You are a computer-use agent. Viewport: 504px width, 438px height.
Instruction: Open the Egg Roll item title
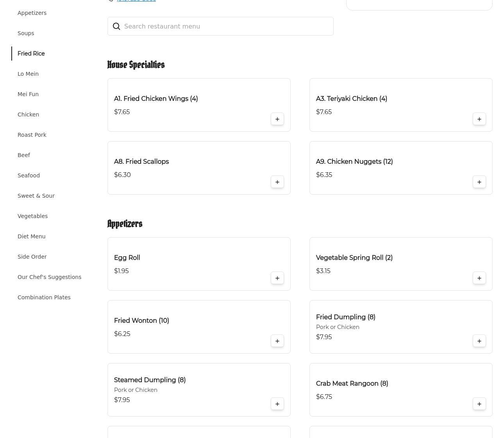click(x=127, y=258)
